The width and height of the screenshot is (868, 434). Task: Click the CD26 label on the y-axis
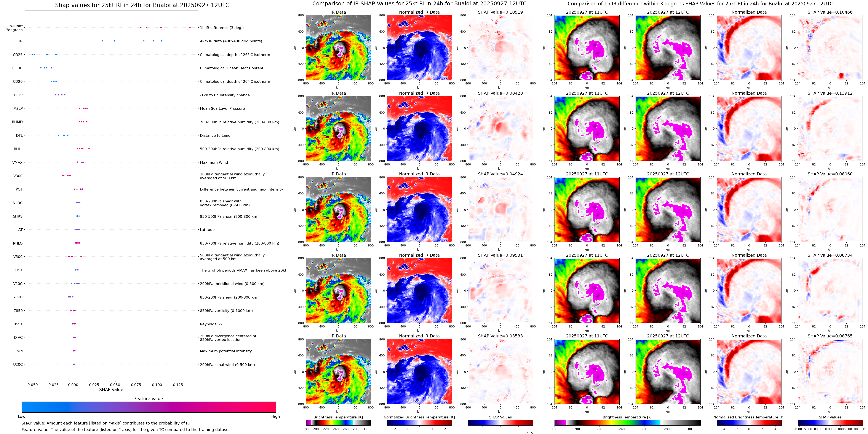click(x=18, y=54)
